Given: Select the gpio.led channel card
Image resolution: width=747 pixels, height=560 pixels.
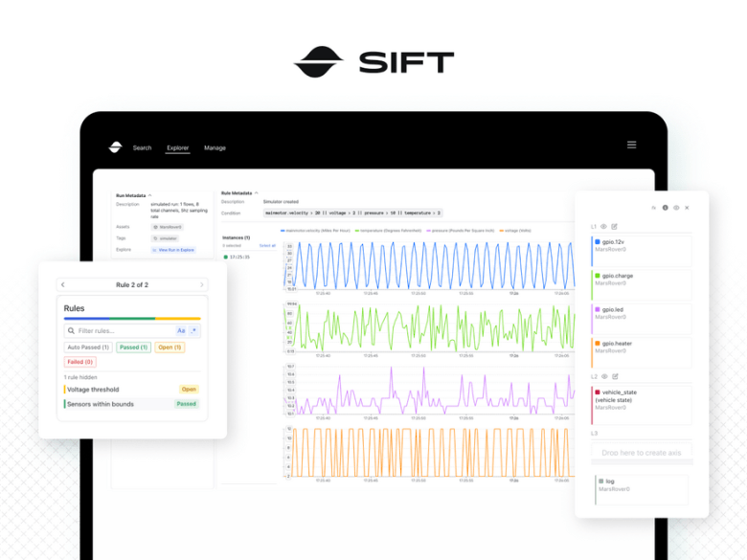Looking at the screenshot, I should click(x=642, y=319).
